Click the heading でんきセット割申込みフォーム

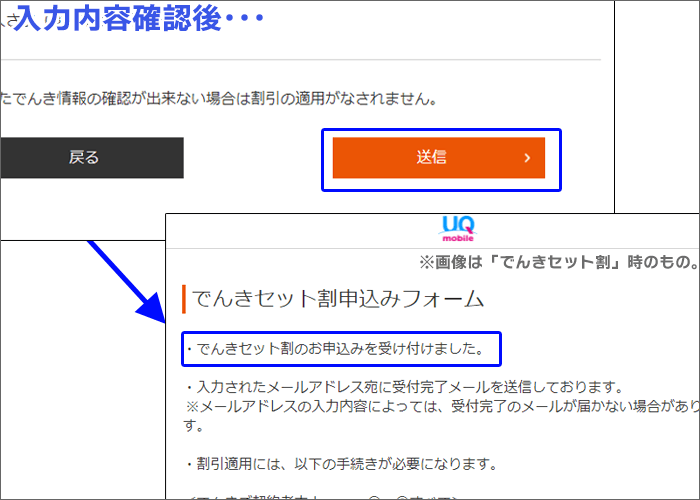[x=338, y=299]
